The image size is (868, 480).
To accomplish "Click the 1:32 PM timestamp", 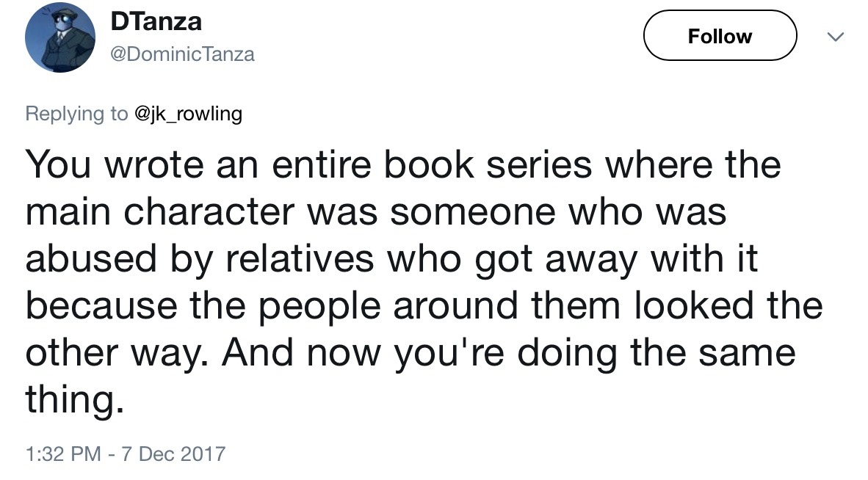I will click(63, 454).
